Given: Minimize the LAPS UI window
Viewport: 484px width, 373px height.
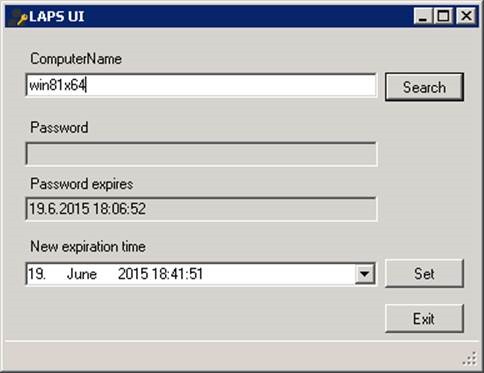Looking at the screenshot, I should (423, 16).
